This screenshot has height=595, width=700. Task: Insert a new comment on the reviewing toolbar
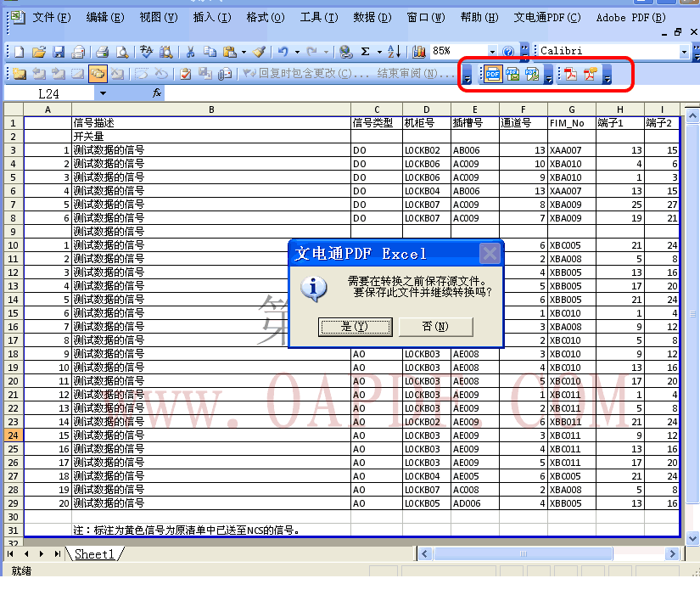[x=20, y=74]
